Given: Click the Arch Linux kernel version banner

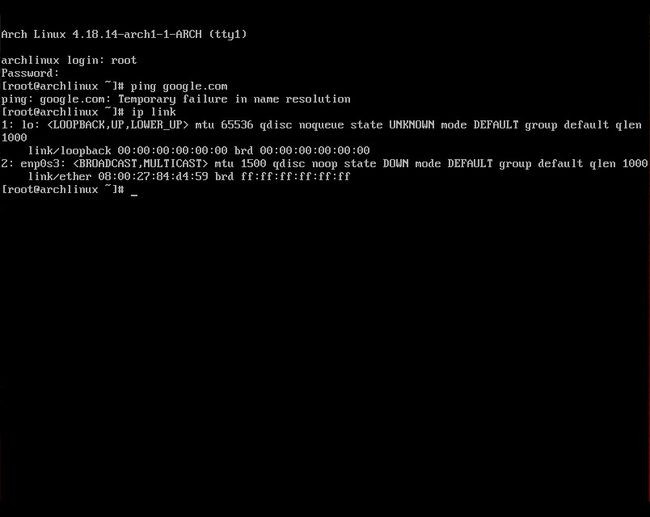Looking at the screenshot, I should (124, 34).
